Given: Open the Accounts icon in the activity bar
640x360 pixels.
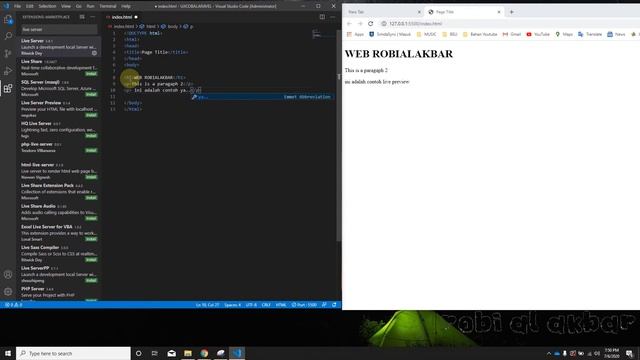Looking at the screenshot, I should (8, 274).
